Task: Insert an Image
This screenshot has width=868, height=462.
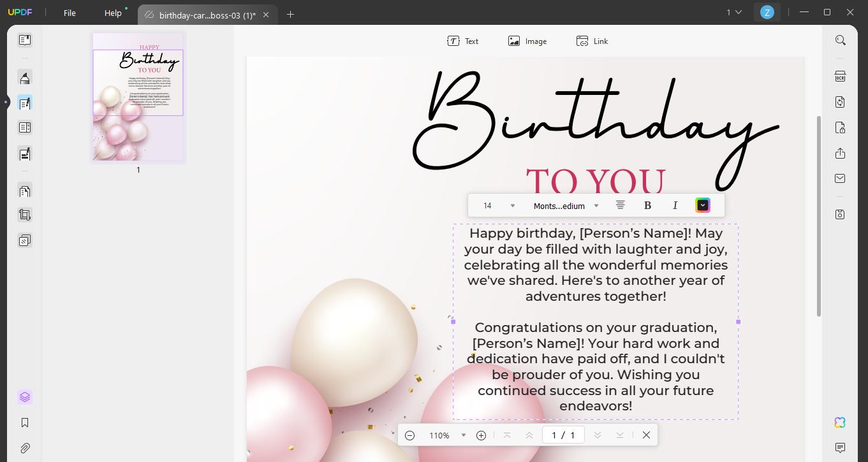Action: (x=527, y=41)
